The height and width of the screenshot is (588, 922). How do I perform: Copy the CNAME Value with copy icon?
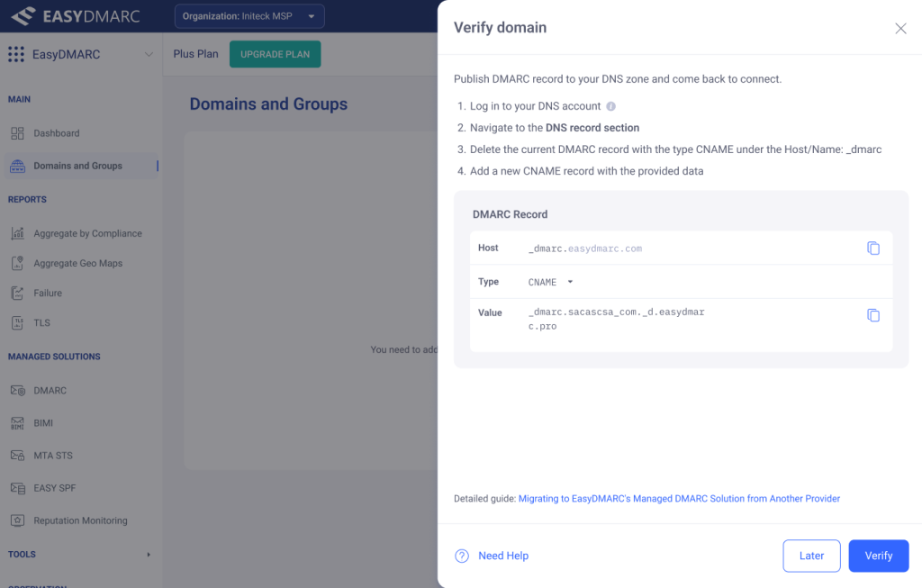tap(872, 315)
